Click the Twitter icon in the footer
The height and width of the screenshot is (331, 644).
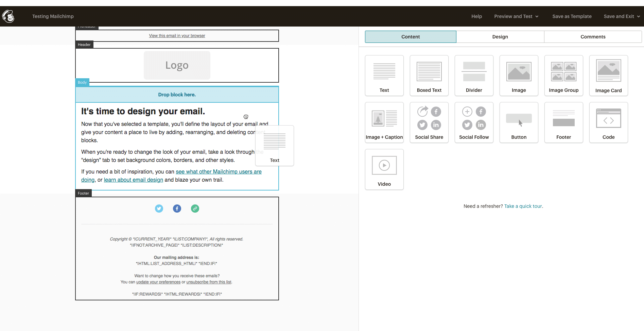click(x=159, y=208)
